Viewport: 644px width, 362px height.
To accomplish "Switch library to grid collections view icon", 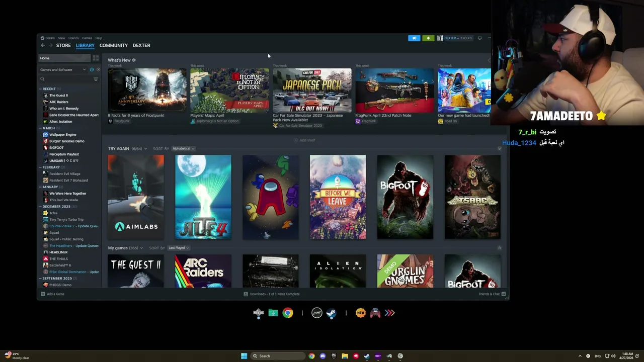I will click(x=96, y=58).
